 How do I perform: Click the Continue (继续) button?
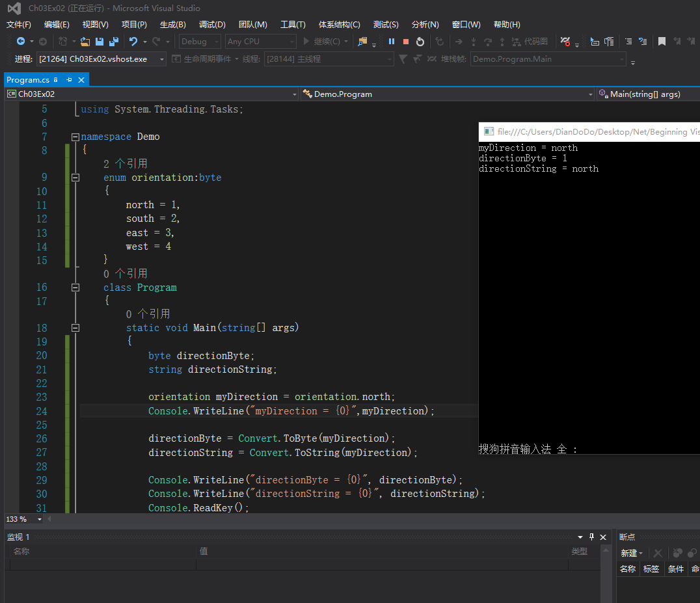[321, 42]
